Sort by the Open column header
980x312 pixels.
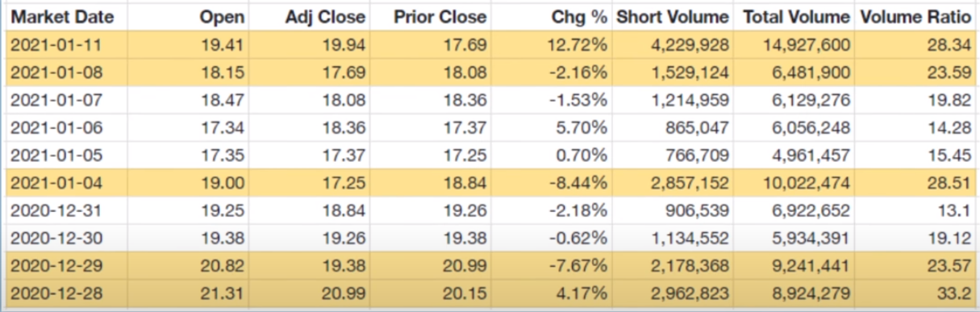(x=225, y=17)
